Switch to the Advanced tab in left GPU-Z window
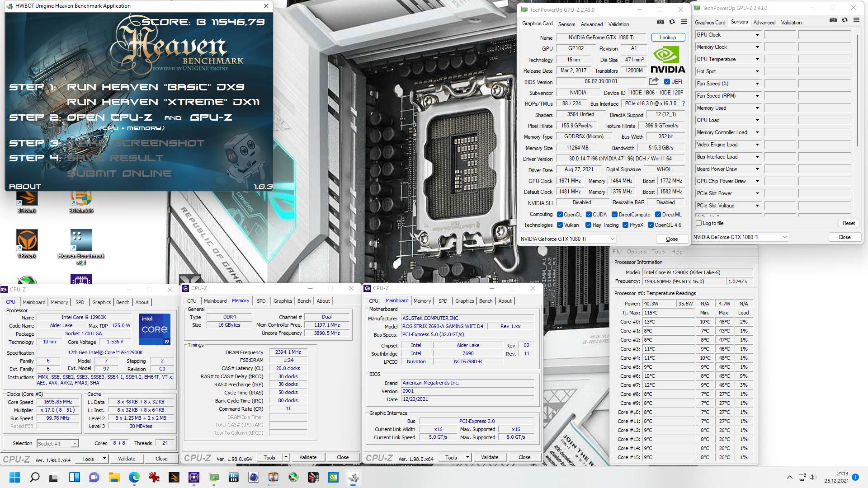868x488 pixels. point(591,24)
